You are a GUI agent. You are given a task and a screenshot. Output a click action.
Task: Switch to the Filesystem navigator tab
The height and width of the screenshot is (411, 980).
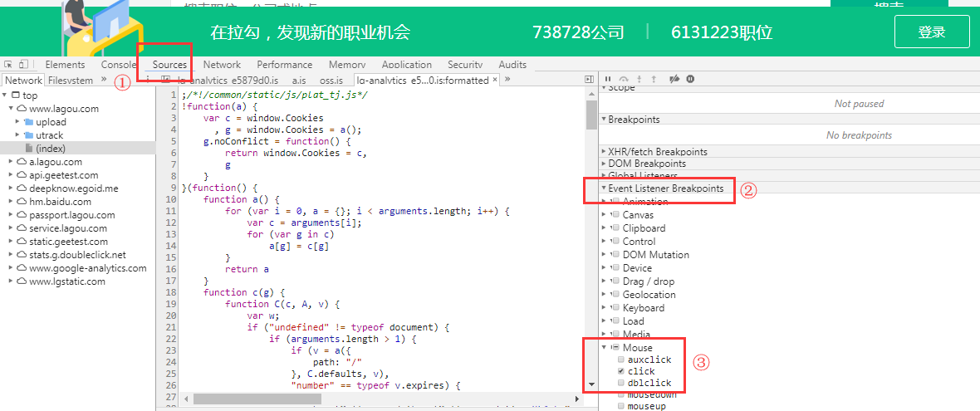tap(71, 80)
